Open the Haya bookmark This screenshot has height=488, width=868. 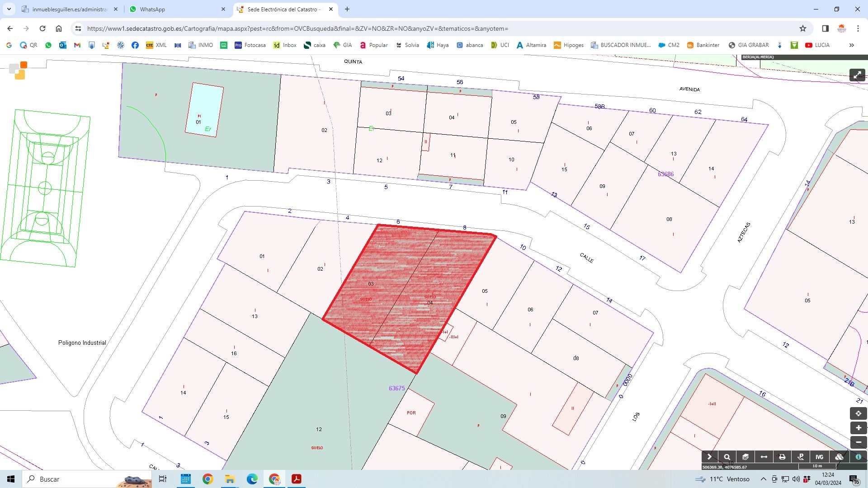point(438,45)
